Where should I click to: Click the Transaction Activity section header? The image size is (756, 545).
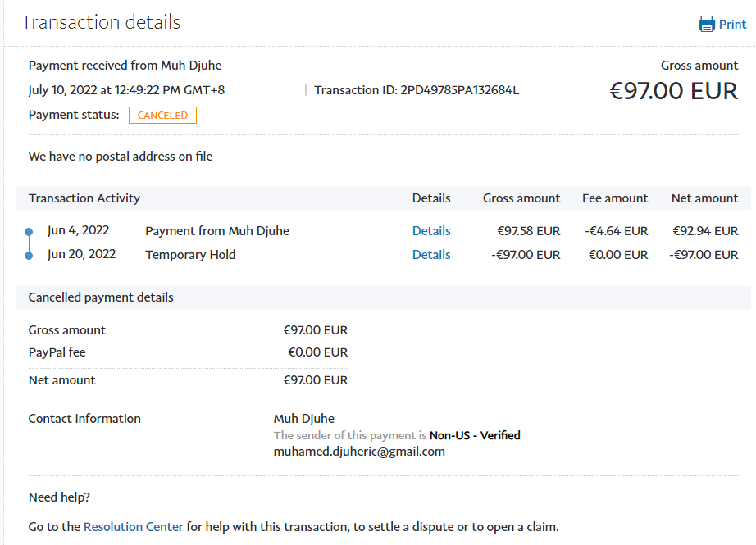pos(84,198)
